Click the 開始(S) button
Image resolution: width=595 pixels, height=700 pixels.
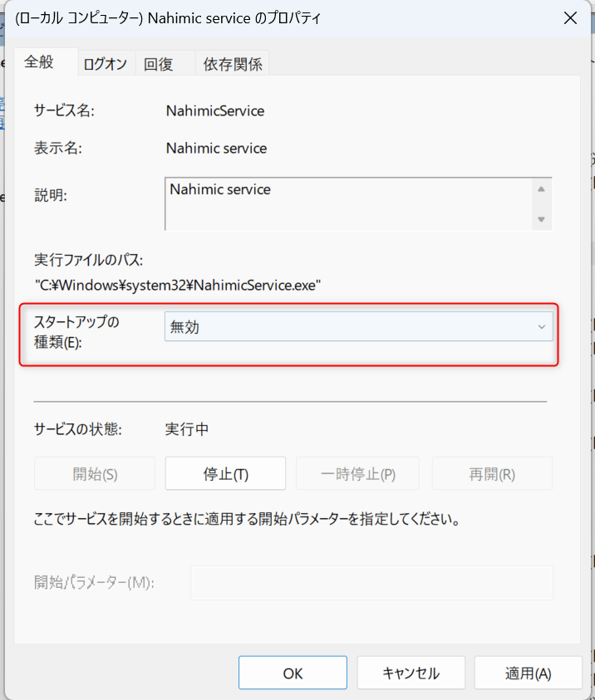[95, 473]
